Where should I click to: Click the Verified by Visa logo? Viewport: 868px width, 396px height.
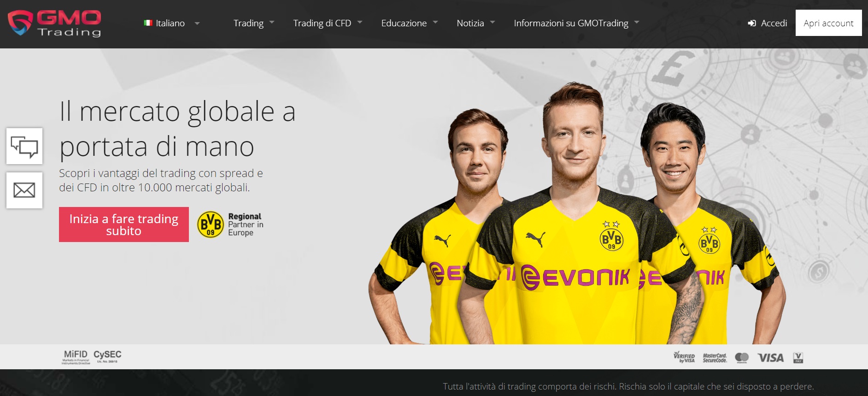[684, 357]
